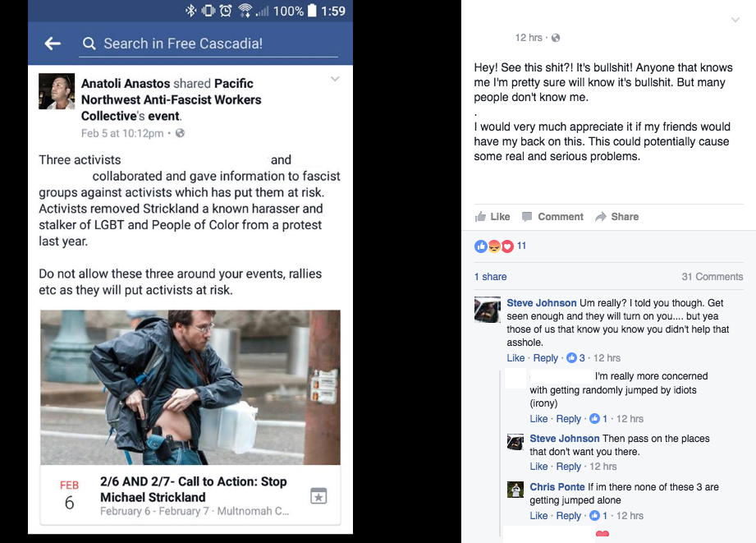Image resolution: width=756 pixels, height=543 pixels.
Task: Click the Share arrow button
Action: click(x=617, y=217)
